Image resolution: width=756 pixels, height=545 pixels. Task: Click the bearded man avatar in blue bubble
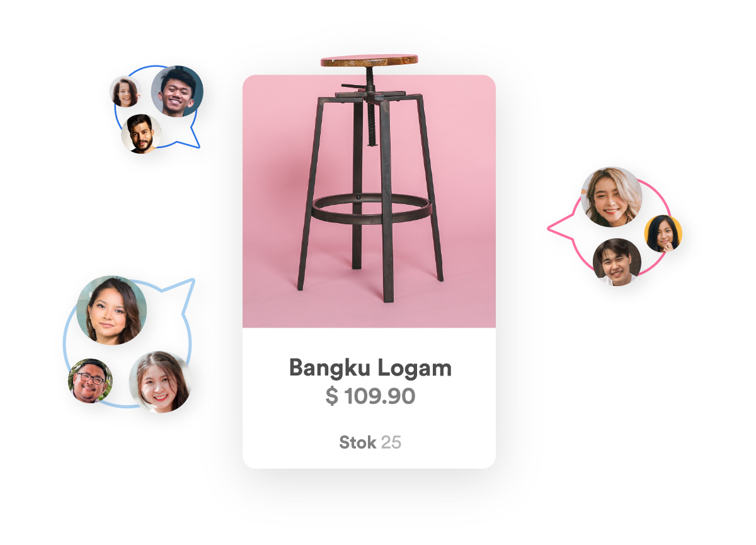point(141,134)
